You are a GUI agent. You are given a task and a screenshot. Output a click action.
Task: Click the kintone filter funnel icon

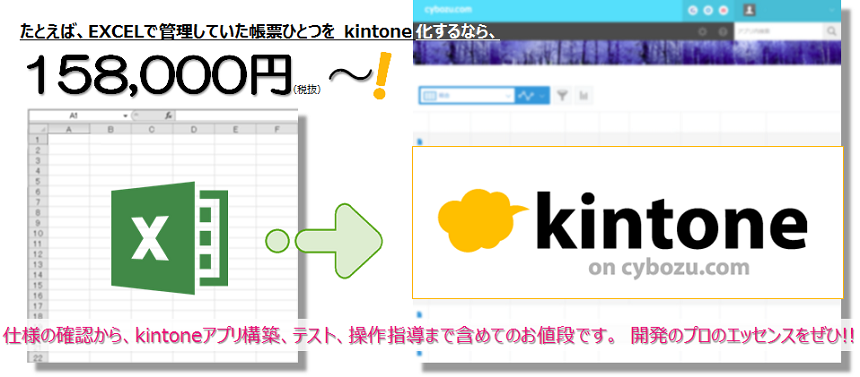562,95
